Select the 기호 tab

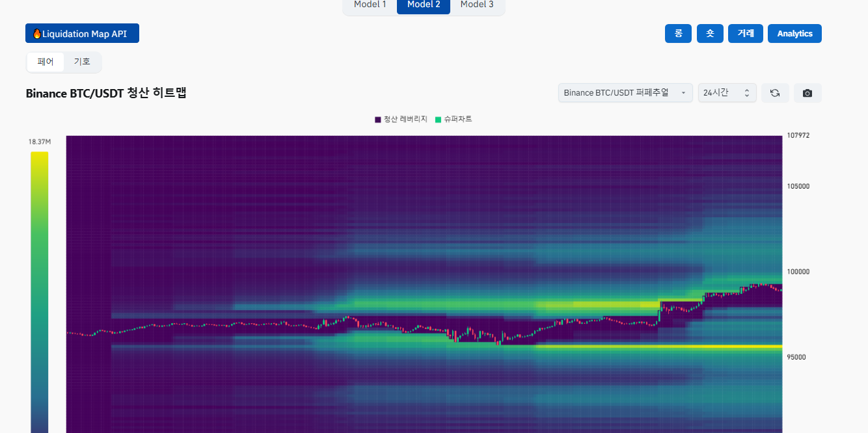click(x=82, y=62)
